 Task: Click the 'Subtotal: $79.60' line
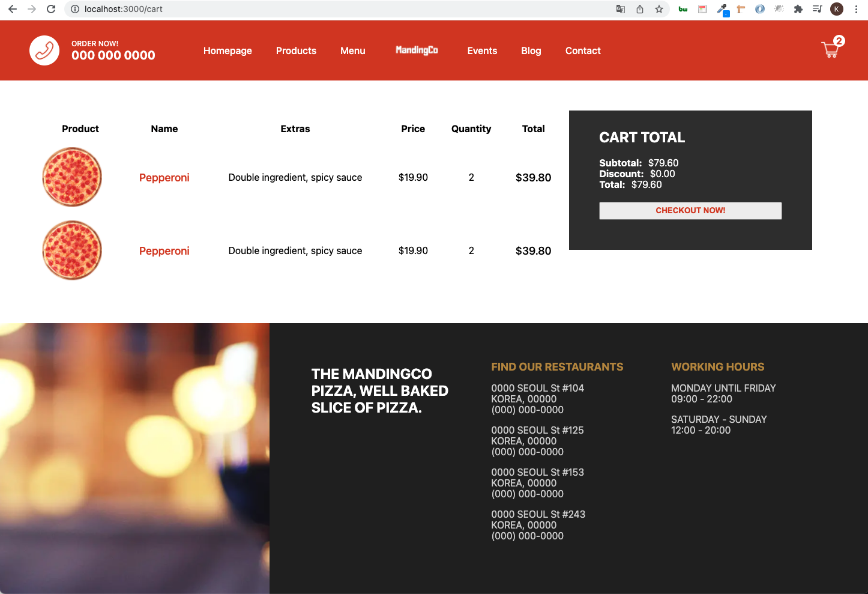tap(639, 163)
